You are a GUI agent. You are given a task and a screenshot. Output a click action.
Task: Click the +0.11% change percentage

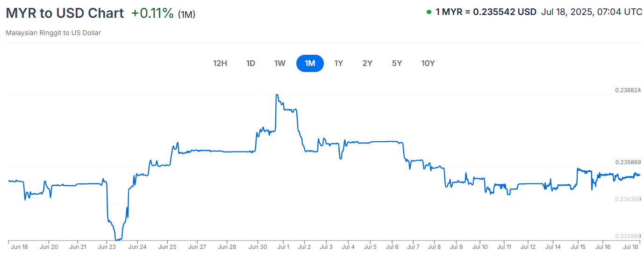152,13
